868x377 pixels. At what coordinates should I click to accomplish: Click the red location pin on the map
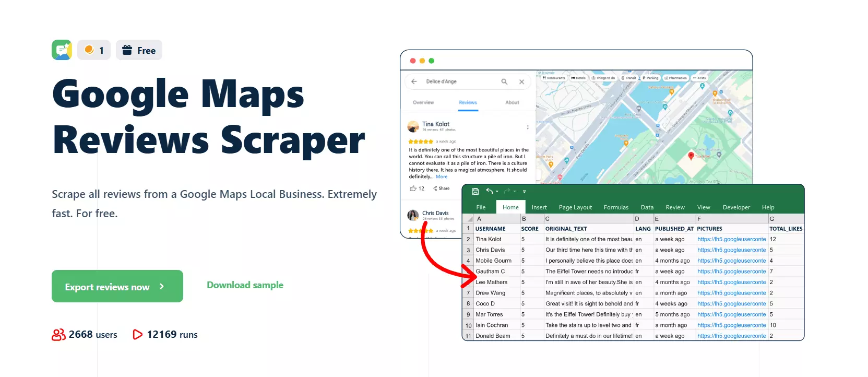coord(691,156)
